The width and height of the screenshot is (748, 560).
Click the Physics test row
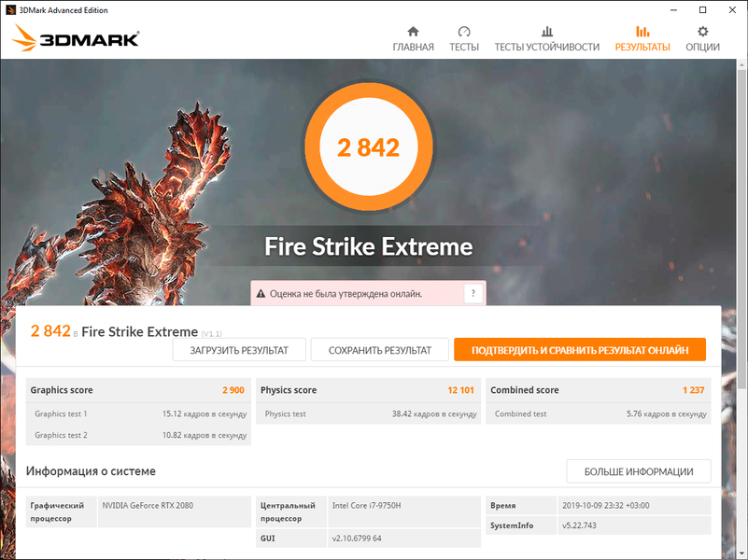pos(368,413)
